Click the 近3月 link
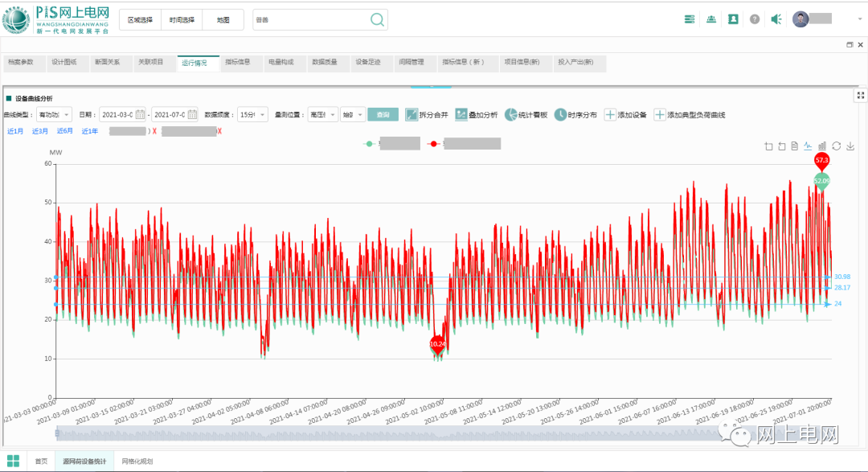This screenshot has height=472, width=868. tap(40, 131)
